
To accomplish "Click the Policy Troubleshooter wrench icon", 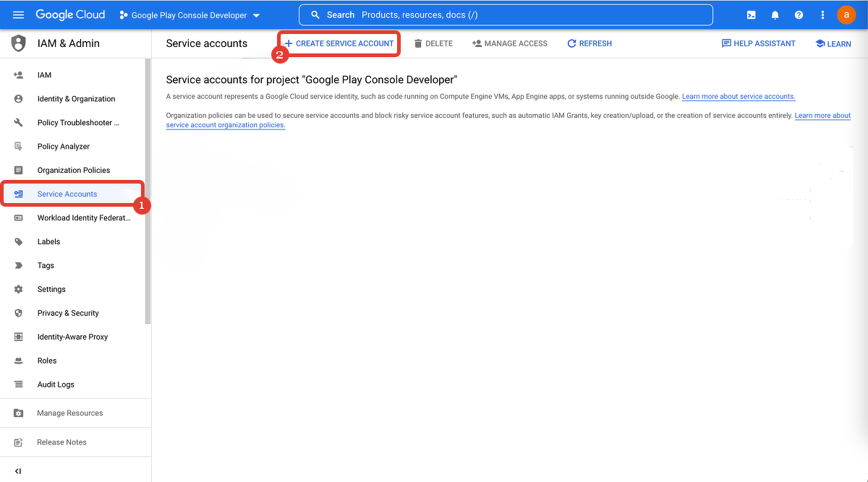I will point(19,123).
